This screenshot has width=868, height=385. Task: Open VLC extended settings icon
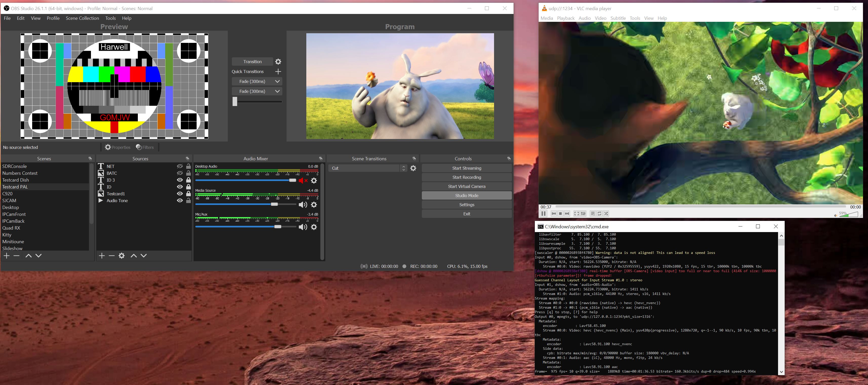point(583,214)
